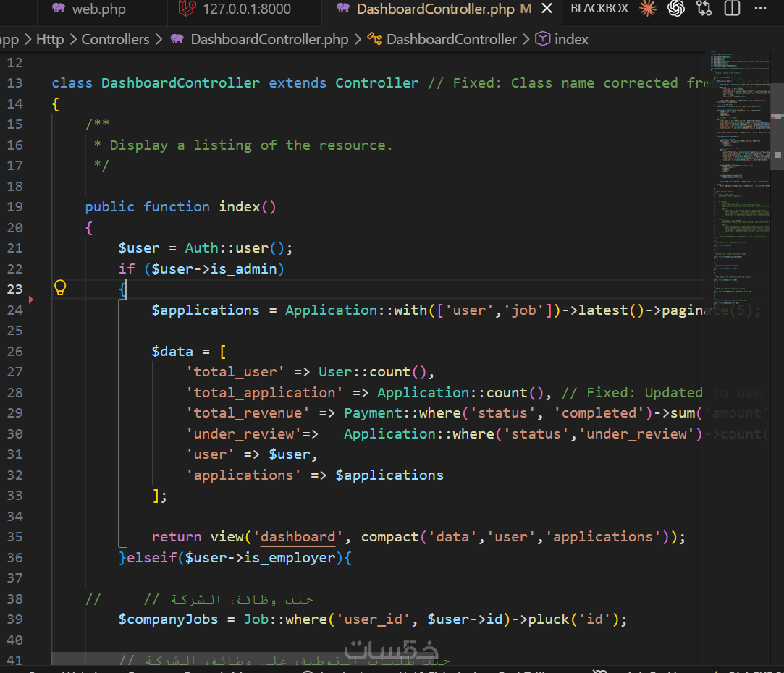The image size is (784, 673).
Task: Click line number 19 in the gutter
Action: [x=14, y=206]
